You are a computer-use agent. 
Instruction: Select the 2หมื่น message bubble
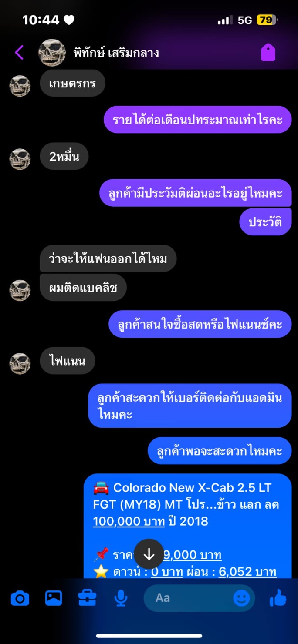[64, 156]
